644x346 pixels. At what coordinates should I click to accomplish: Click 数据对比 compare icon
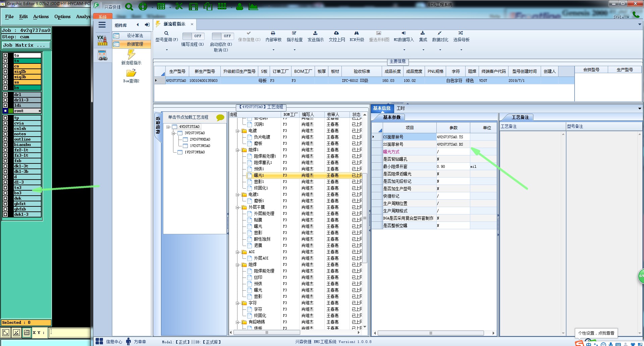[440, 33]
